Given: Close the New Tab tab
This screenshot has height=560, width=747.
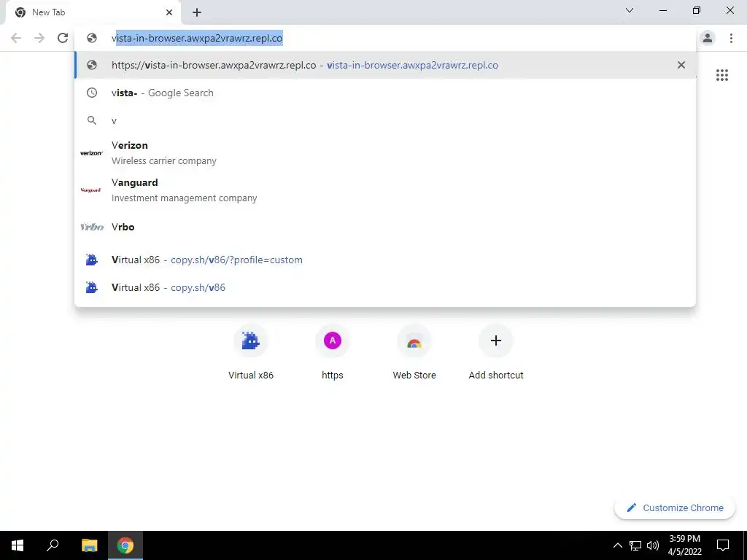Looking at the screenshot, I should (169, 13).
